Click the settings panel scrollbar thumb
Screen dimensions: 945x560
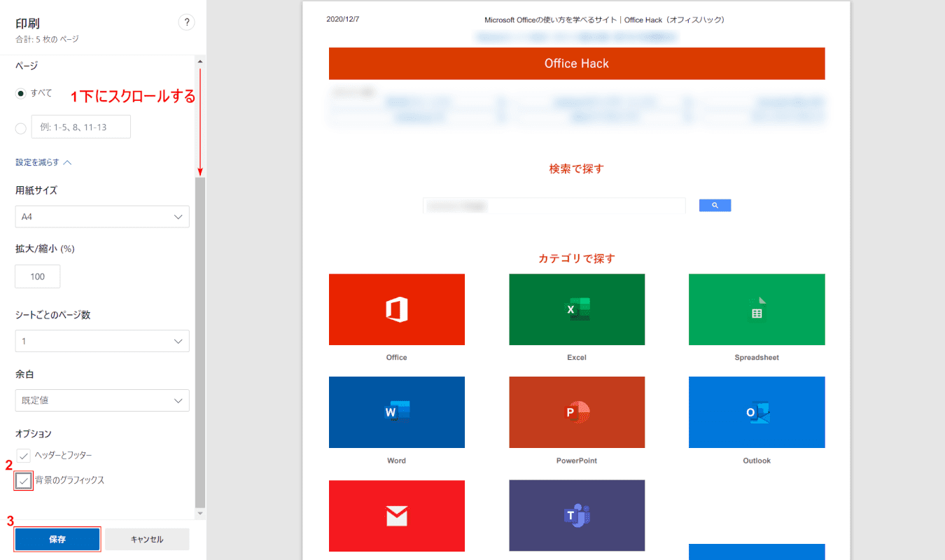coord(200,343)
